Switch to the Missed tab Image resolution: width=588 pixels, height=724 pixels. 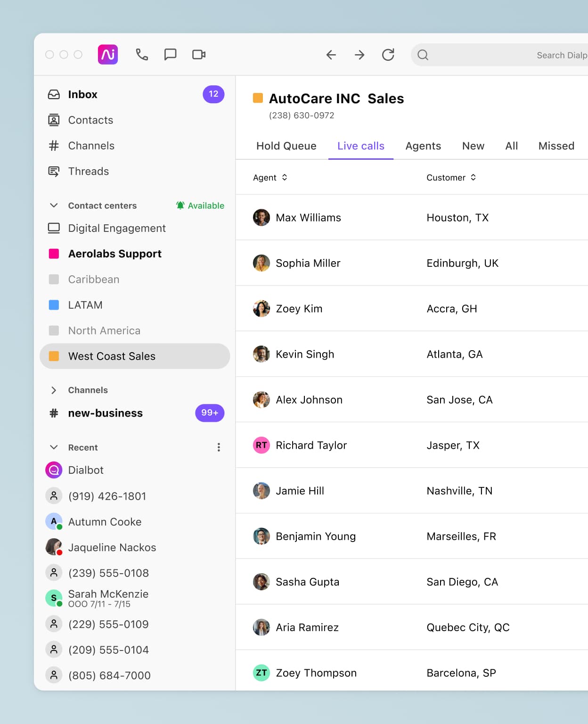point(556,146)
